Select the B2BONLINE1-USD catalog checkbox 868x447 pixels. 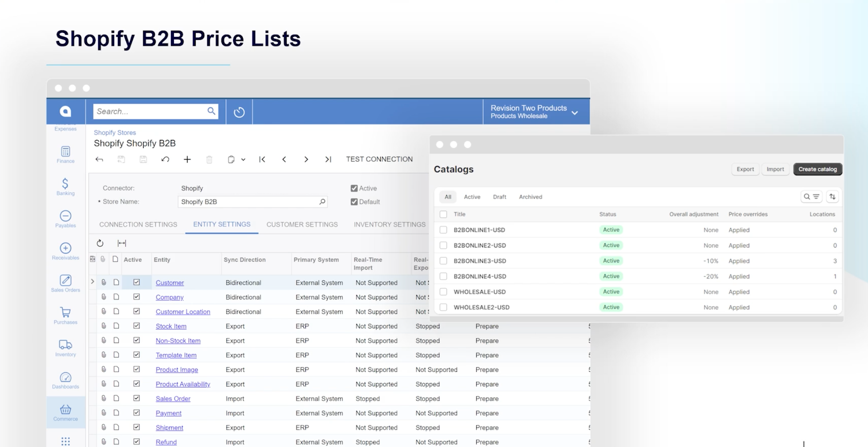pyautogui.click(x=443, y=230)
